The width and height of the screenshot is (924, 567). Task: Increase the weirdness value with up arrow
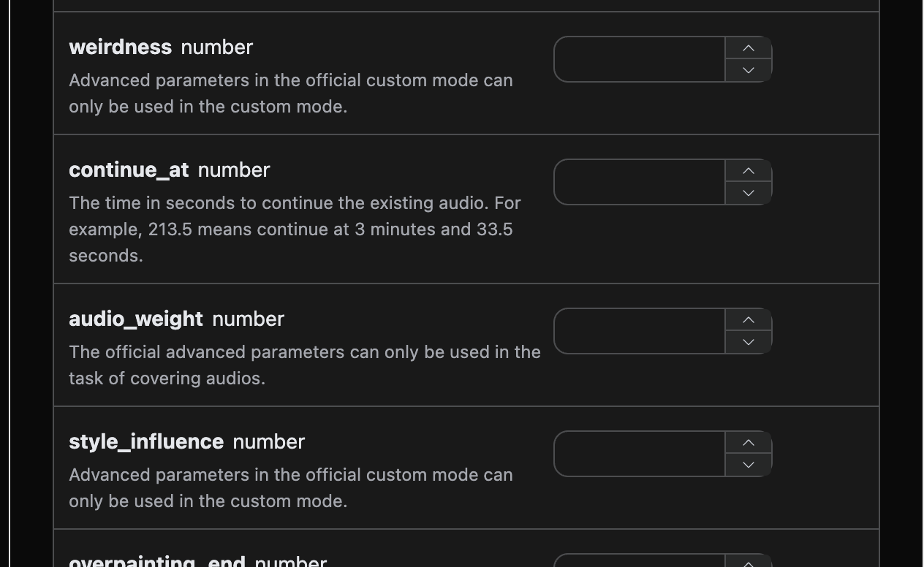(x=748, y=48)
